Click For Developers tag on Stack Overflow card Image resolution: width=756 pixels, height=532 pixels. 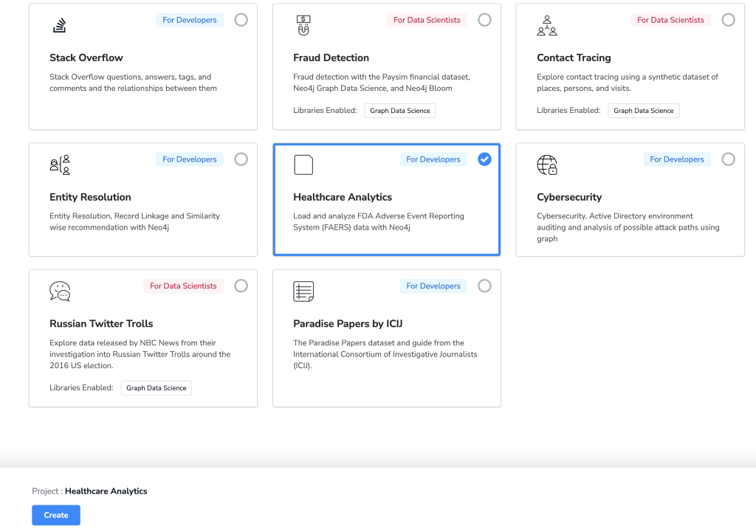click(x=190, y=20)
